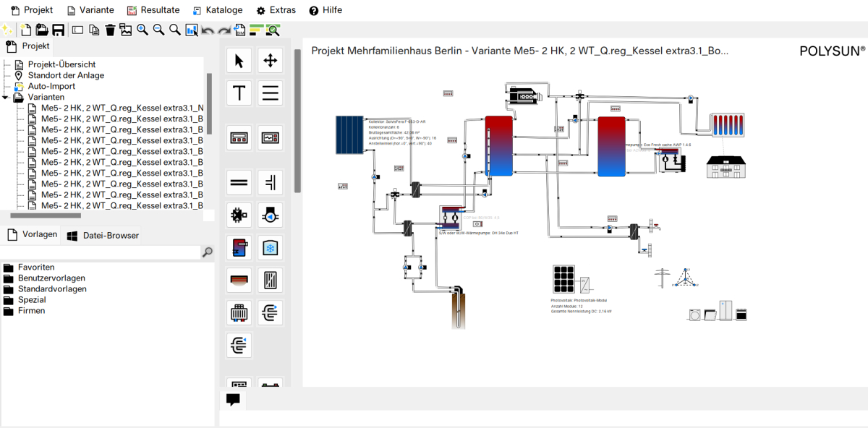
Task: Click the project tree vertical scrollbar
Action: [x=210, y=103]
